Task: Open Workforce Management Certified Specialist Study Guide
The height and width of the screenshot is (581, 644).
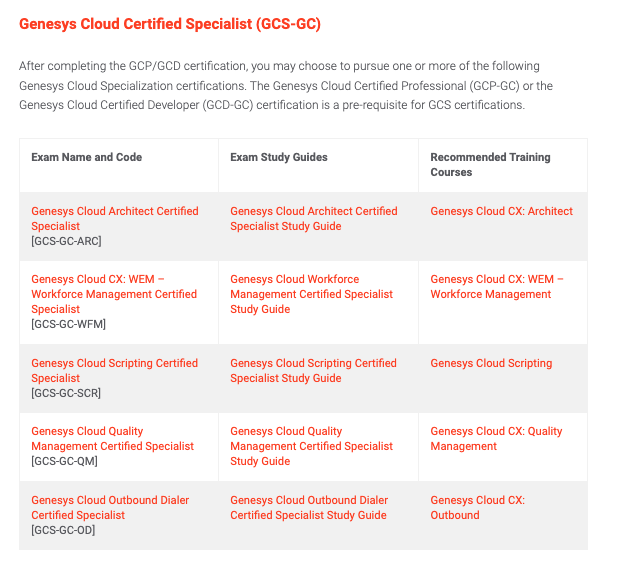Action: tap(311, 294)
